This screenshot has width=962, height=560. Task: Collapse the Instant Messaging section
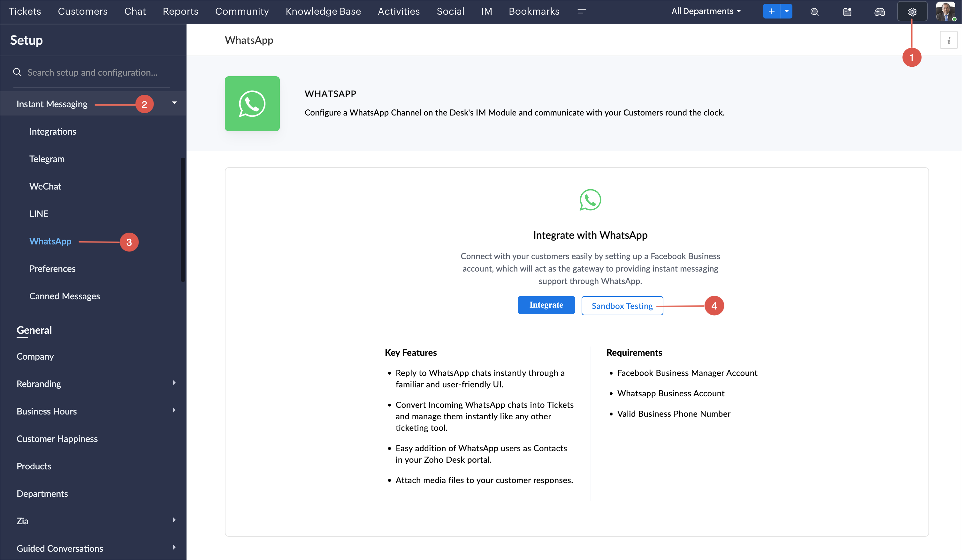tap(174, 103)
